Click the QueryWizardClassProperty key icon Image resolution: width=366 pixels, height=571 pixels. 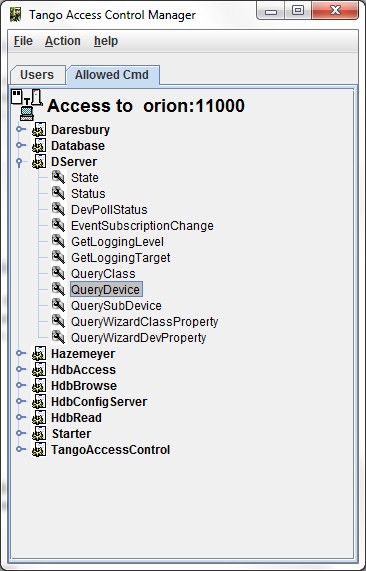(x=58, y=322)
